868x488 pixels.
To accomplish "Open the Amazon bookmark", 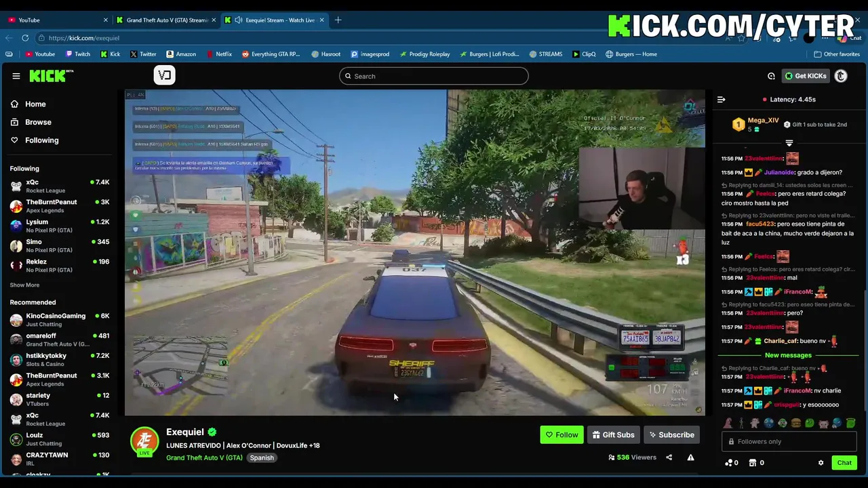I will pyautogui.click(x=181, y=54).
